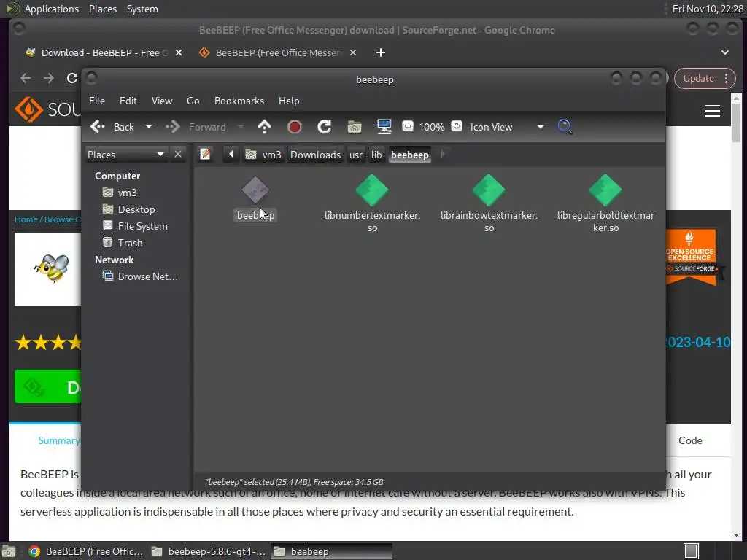The width and height of the screenshot is (747, 560).
Task: Open the Summary tab on SourceForge
Action: pos(59,441)
